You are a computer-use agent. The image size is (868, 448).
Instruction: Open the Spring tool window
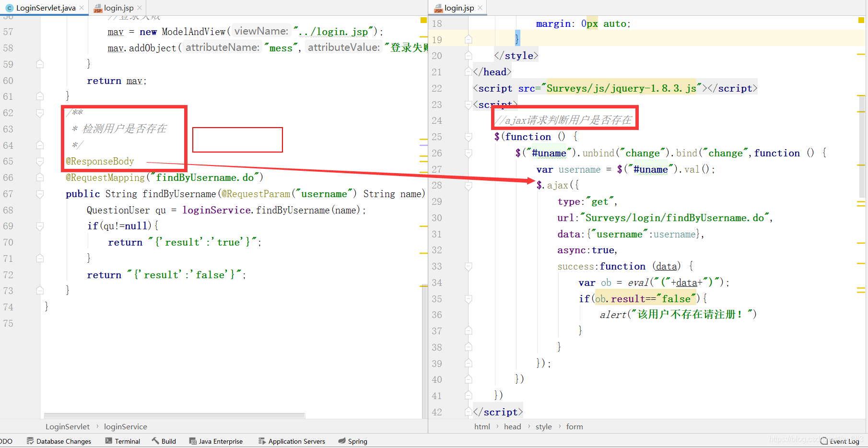[x=352, y=441]
